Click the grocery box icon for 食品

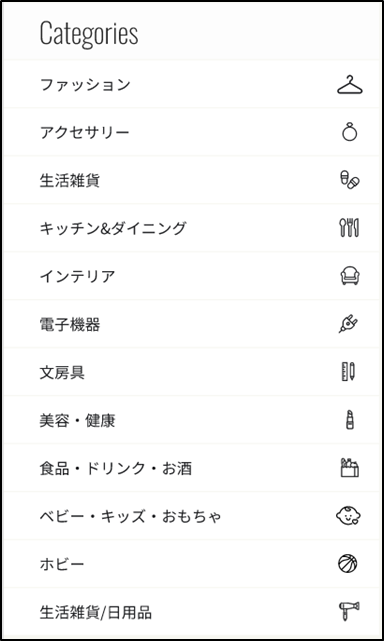[x=350, y=468]
